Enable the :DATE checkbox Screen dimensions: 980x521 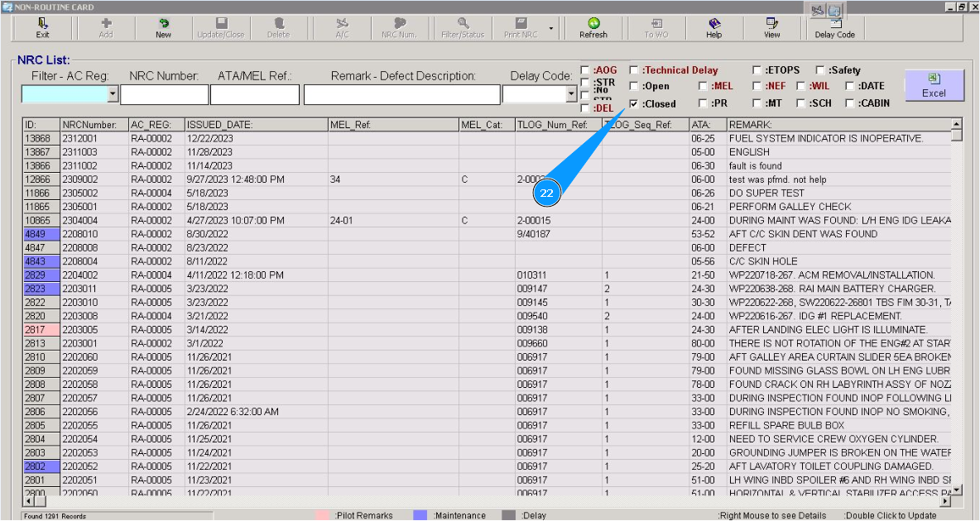click(x=850, y=85)
